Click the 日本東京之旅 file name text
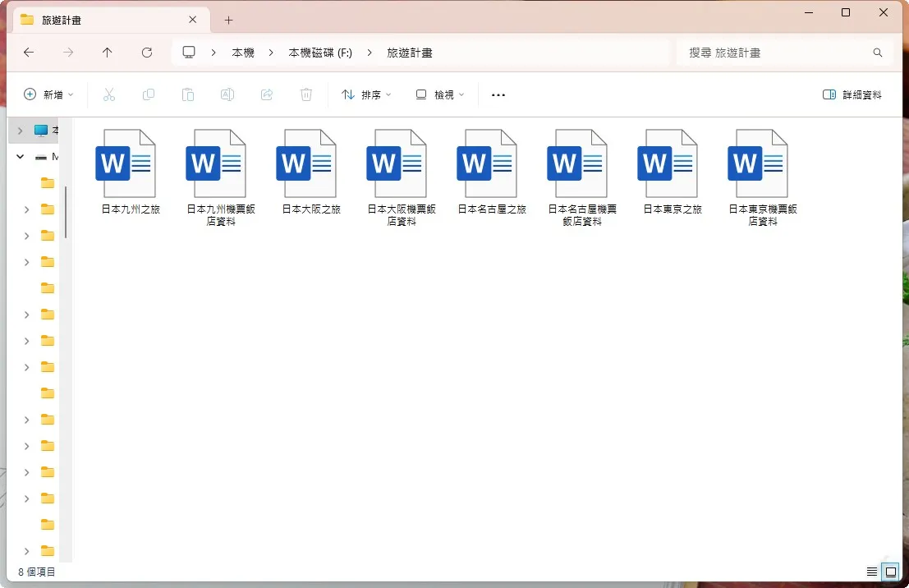 pos(673,209)
